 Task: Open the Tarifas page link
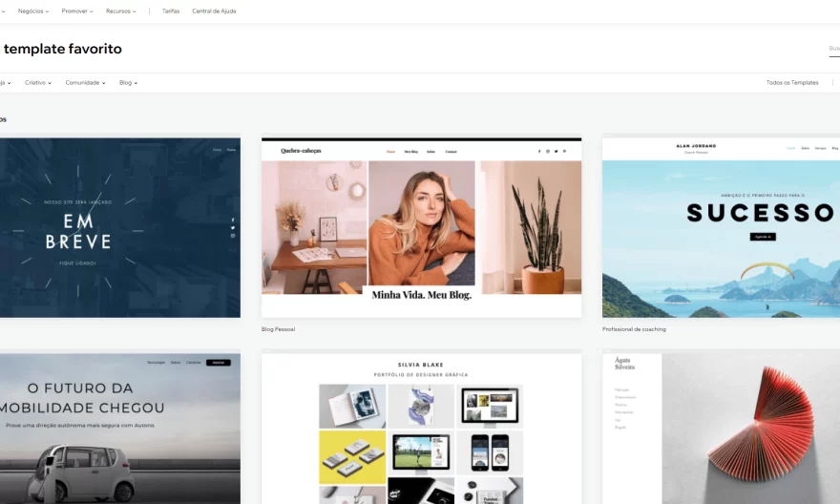coord(171,11)
